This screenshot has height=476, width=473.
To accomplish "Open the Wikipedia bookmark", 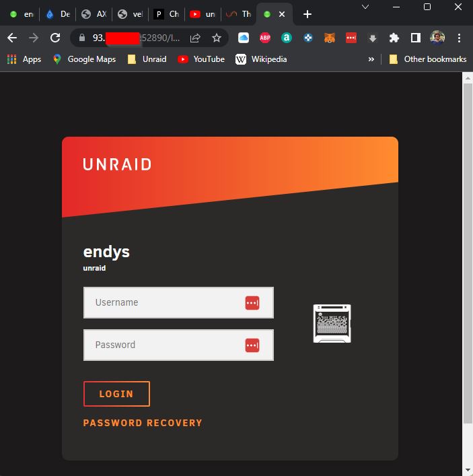I will pos(261,59).
